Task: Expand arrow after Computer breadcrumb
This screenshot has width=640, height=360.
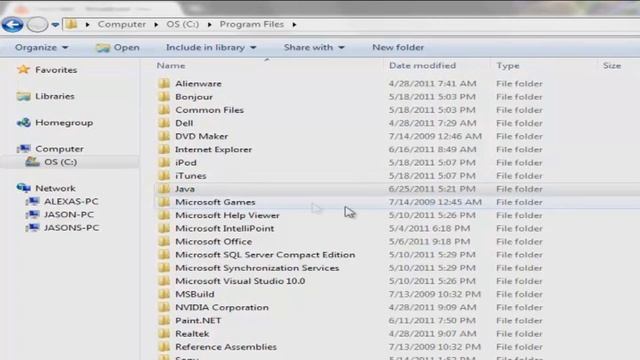Action: point(156,25)
